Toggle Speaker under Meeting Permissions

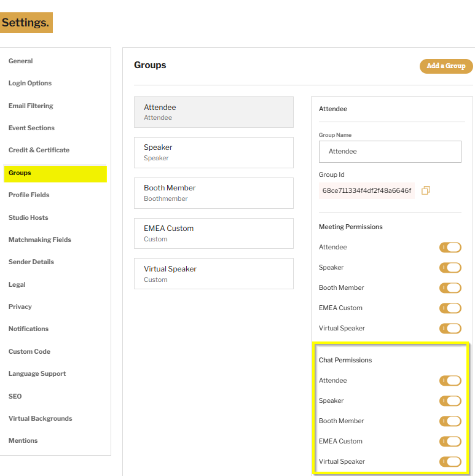coord(450,268)
